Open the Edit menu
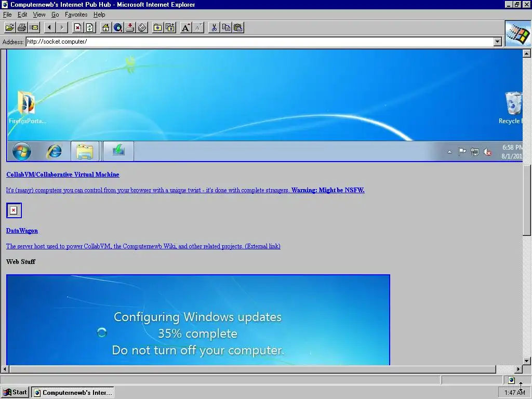This screenshot has height=399, width=532. point(22,15)
